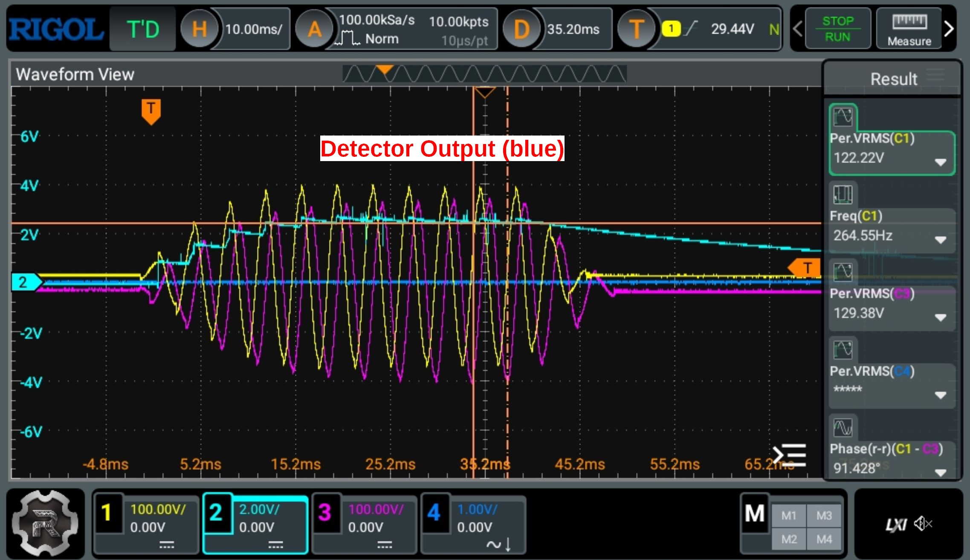Toggle channel 4 blue display

coord(434,513)
